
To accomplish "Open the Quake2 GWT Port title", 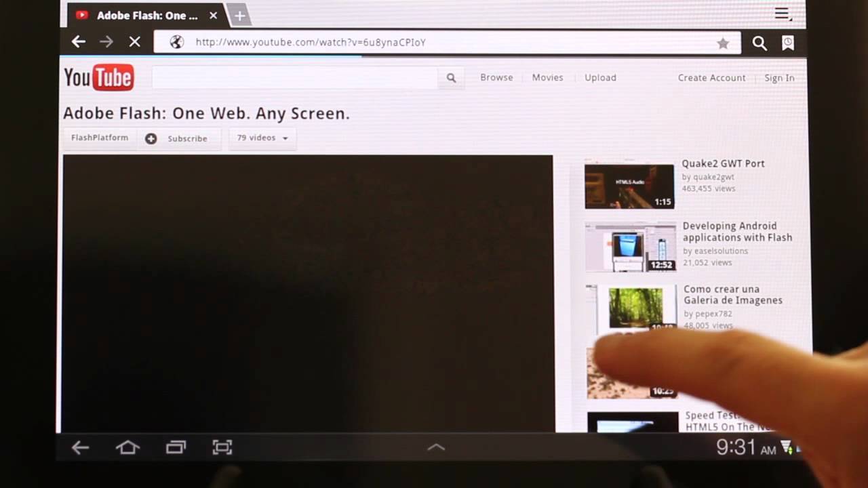I will (x=723, y=163).
